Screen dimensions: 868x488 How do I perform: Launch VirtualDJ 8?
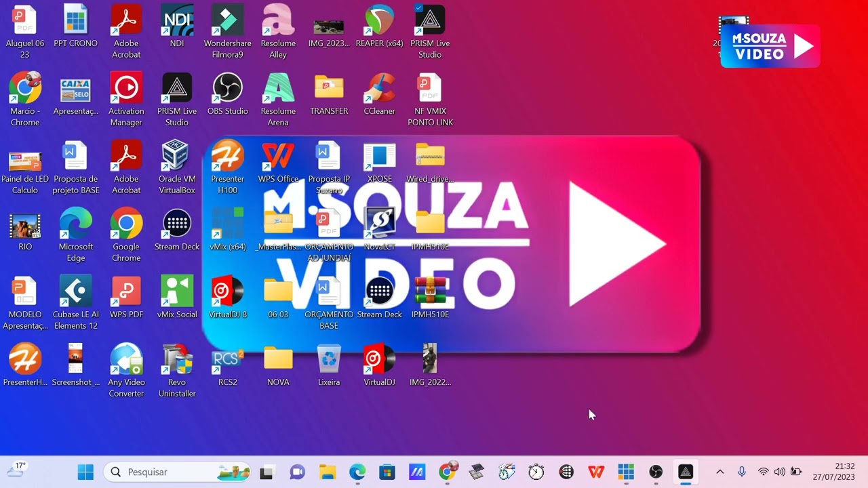[228, 297]
